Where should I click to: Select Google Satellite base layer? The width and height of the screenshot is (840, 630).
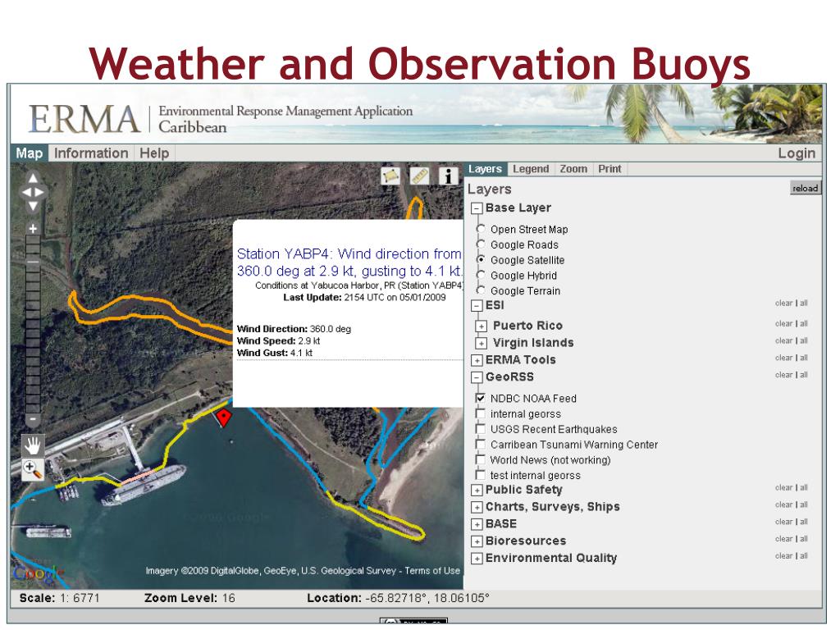tap(481, 259)
